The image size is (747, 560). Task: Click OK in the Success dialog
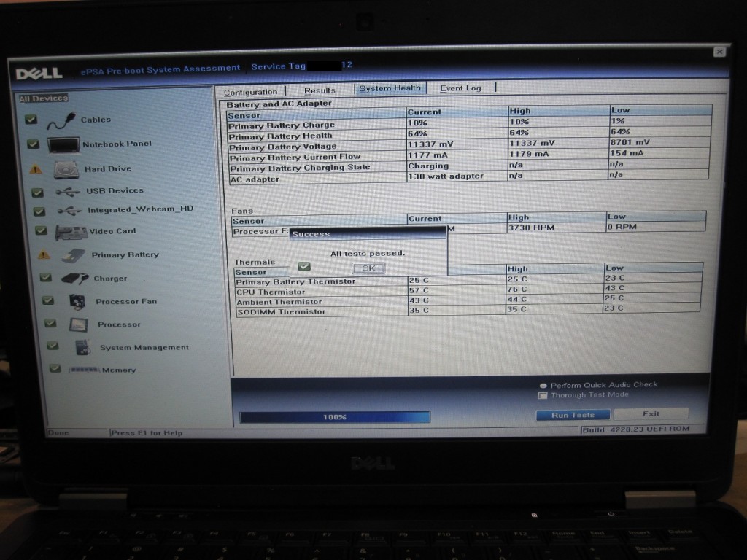(x=368, y=268)
